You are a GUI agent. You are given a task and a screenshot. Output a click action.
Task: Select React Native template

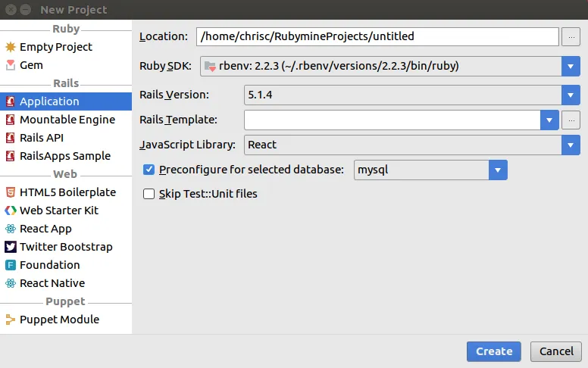coord(66,283)
